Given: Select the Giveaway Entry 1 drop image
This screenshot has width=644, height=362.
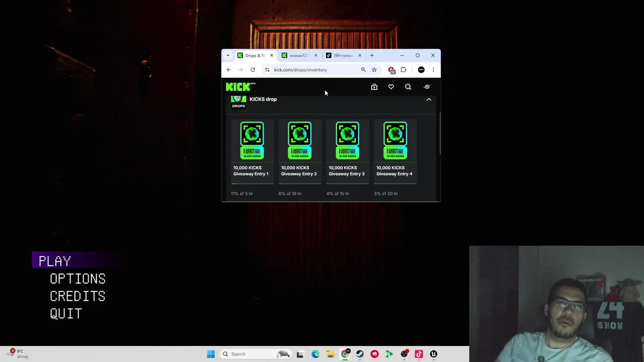Looking at the screenshot, I should (x=252, y=140).
